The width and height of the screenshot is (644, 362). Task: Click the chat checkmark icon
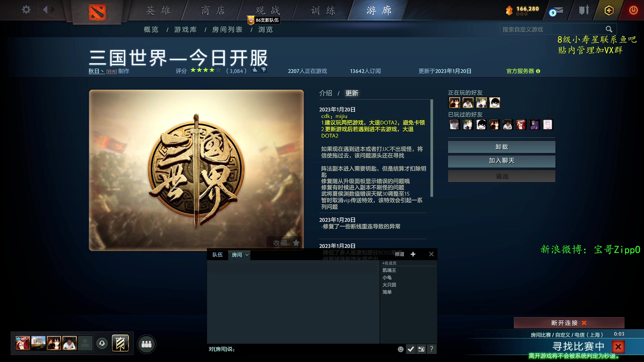[411, 349]
